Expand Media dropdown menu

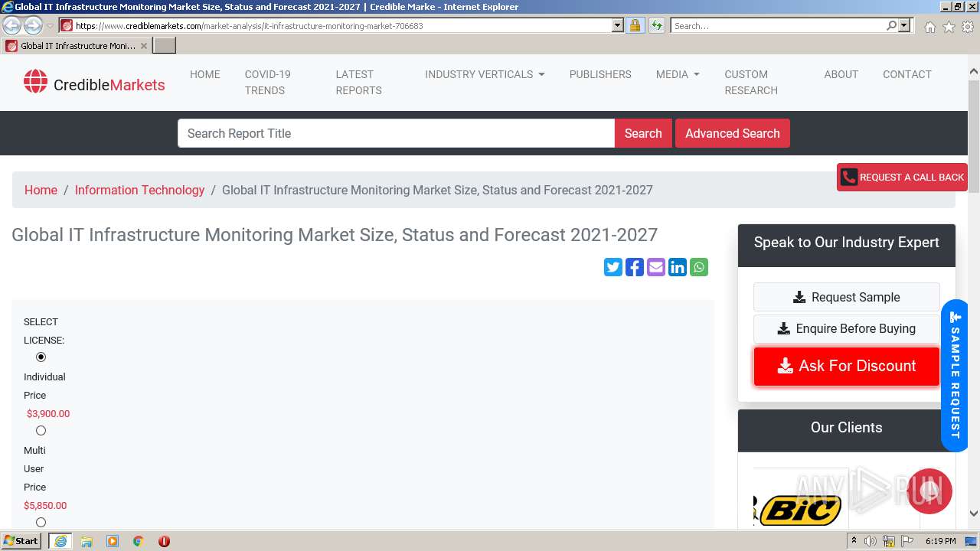(x=678, y=74)
